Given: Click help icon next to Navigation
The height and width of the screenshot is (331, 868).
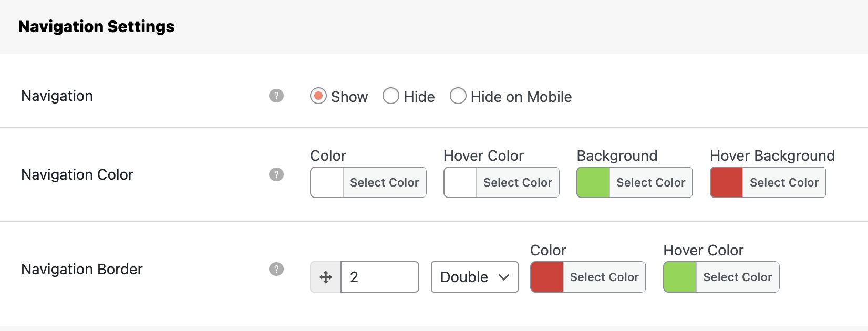Looking at the screenshot, I should pos(276,96).
